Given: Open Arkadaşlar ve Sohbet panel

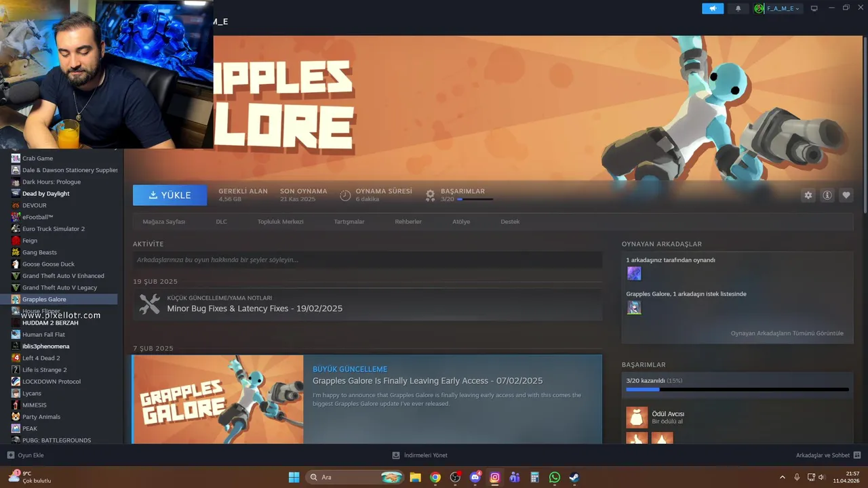Looking at the screenshot, I should 828,455.
